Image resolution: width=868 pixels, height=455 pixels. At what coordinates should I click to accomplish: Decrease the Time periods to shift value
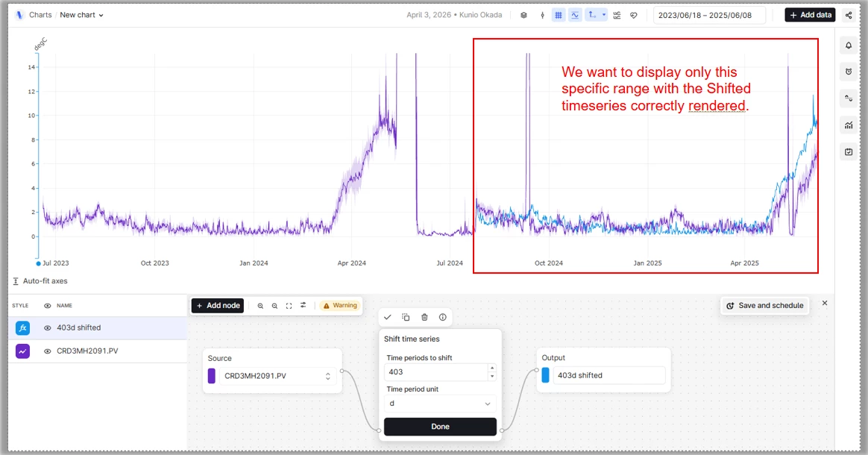[492, 377]
